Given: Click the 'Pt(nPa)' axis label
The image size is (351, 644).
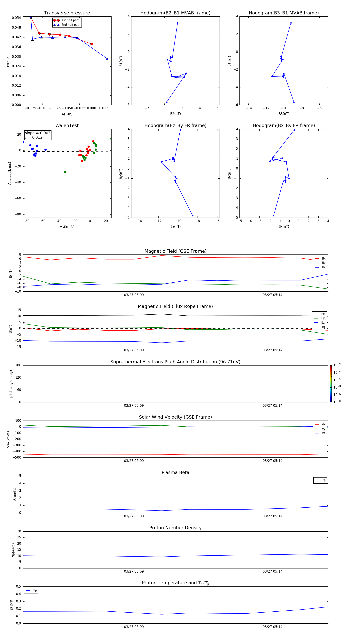Looking at the screenshot, I should (x=8, y=61).
